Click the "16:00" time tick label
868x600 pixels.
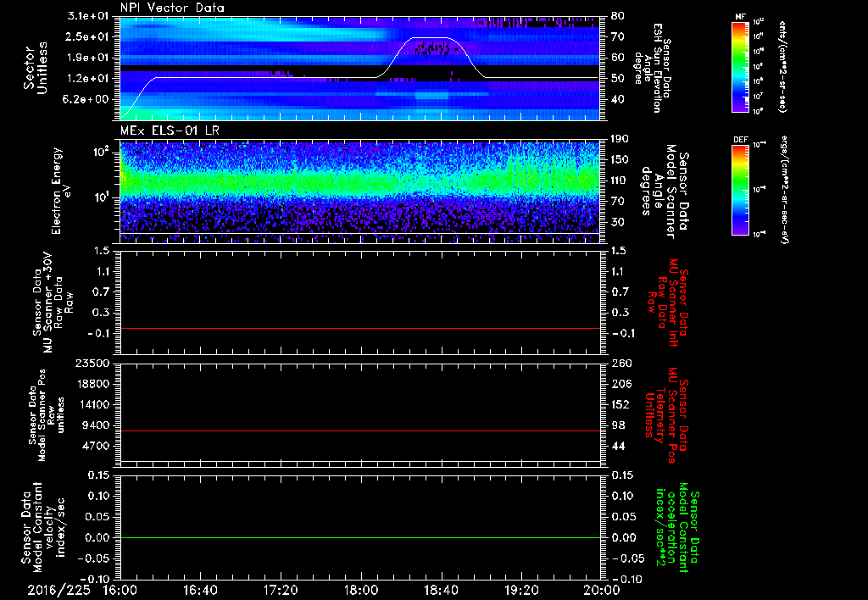pyautogui.click(x=120, y=590)
